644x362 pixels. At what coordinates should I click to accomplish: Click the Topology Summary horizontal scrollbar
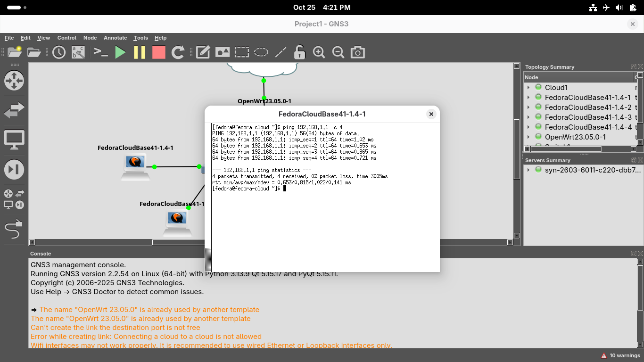tap(566, 149)
